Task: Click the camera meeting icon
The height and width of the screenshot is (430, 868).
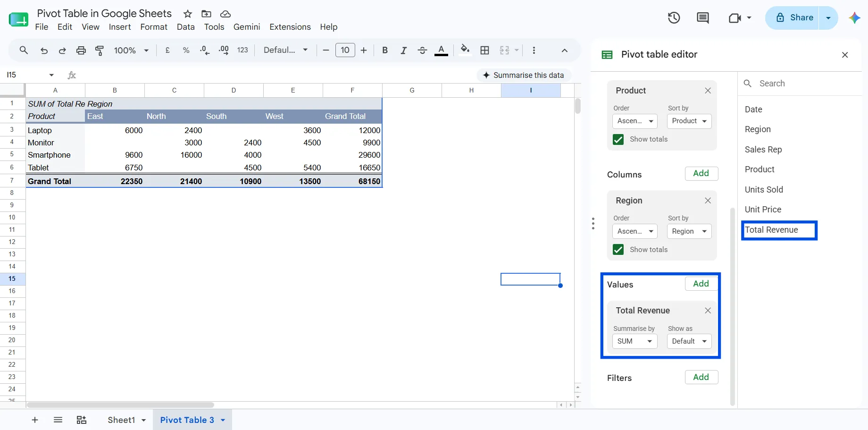Action: (734, 18)
